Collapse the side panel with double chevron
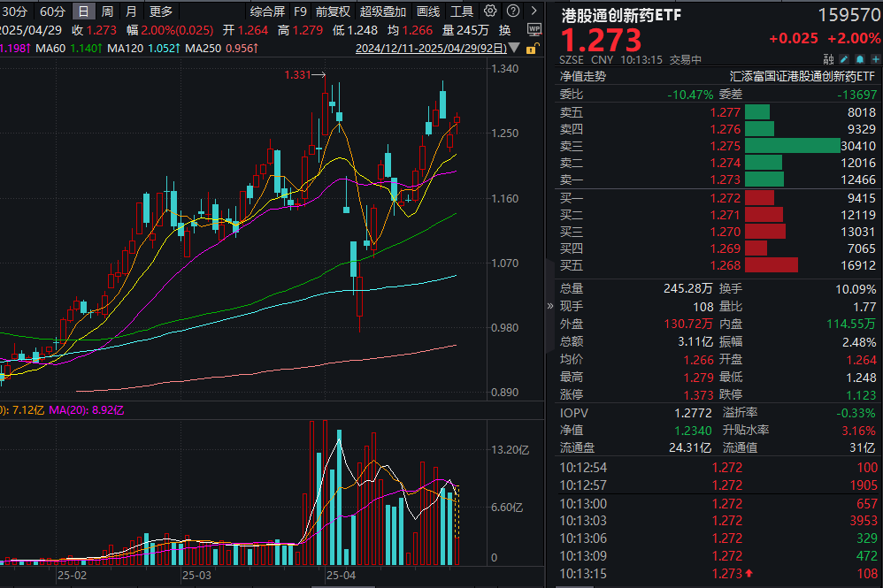 [550, 306]
